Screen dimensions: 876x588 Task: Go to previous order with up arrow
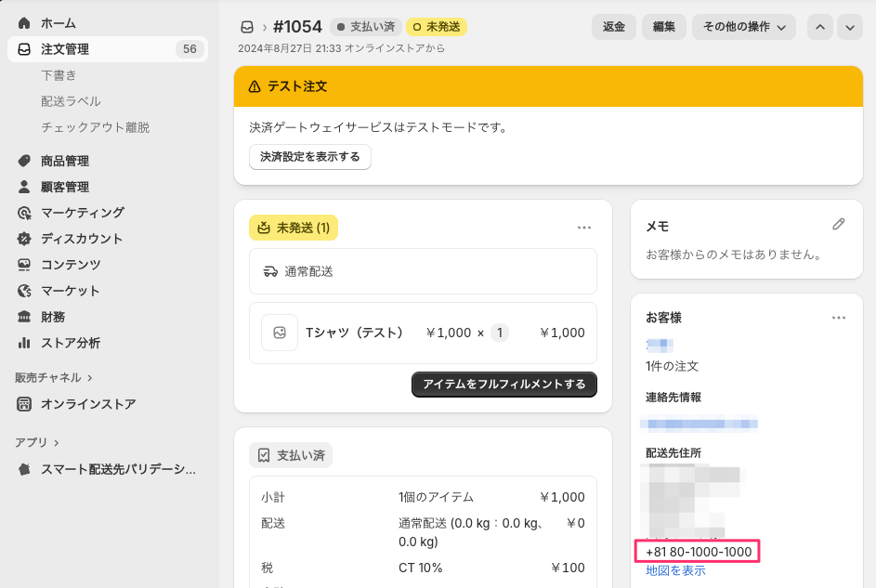click(x=819, y=27)
